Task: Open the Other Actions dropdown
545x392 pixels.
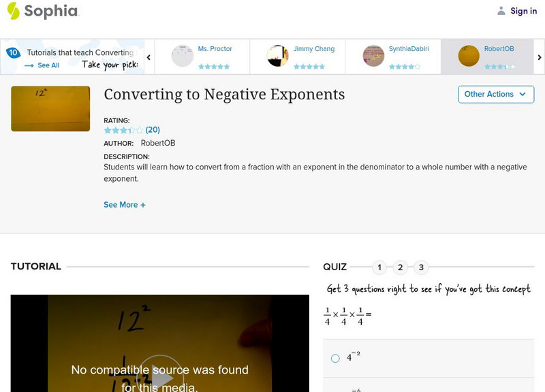Action: coord(495,95)
